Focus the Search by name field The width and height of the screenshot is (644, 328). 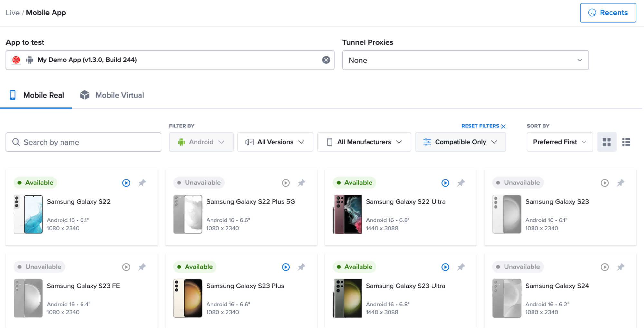[x=83, y=142]
